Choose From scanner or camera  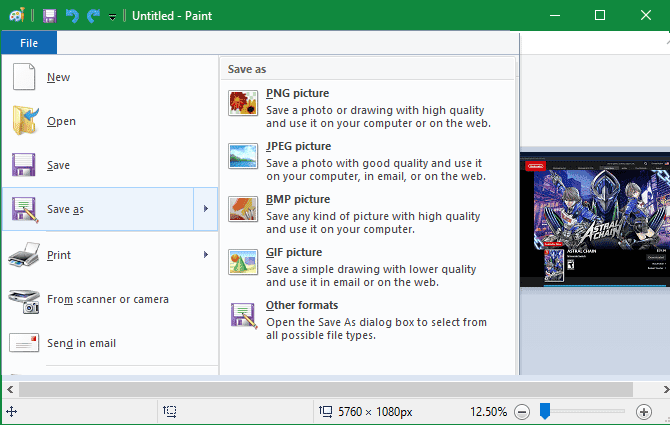point(110,299)
